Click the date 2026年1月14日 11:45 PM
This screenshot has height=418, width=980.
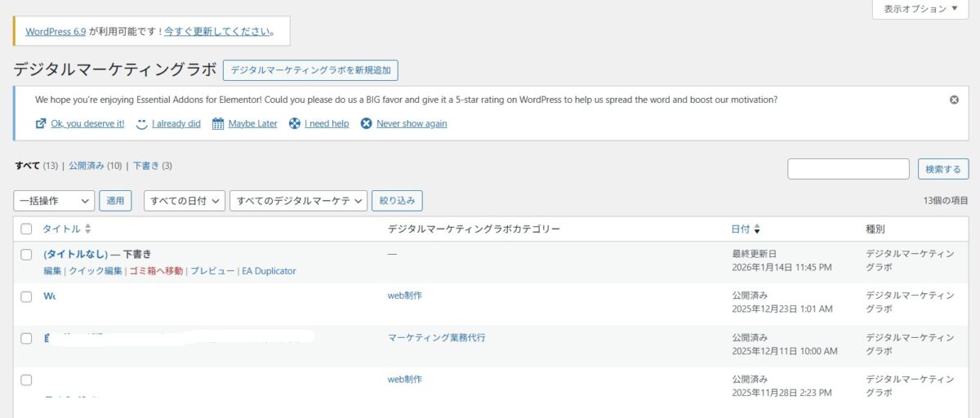point(782,267)
